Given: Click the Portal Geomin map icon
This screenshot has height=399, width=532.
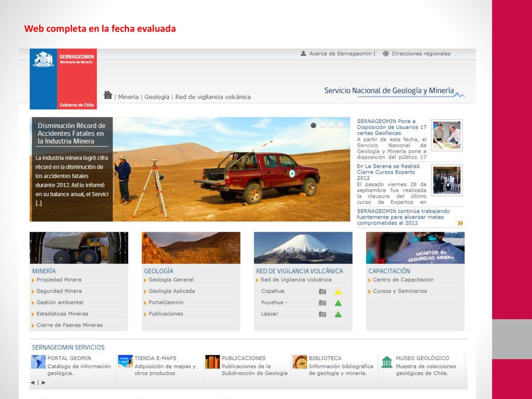Looking at the screenshot, I should (x=38, y=362).
